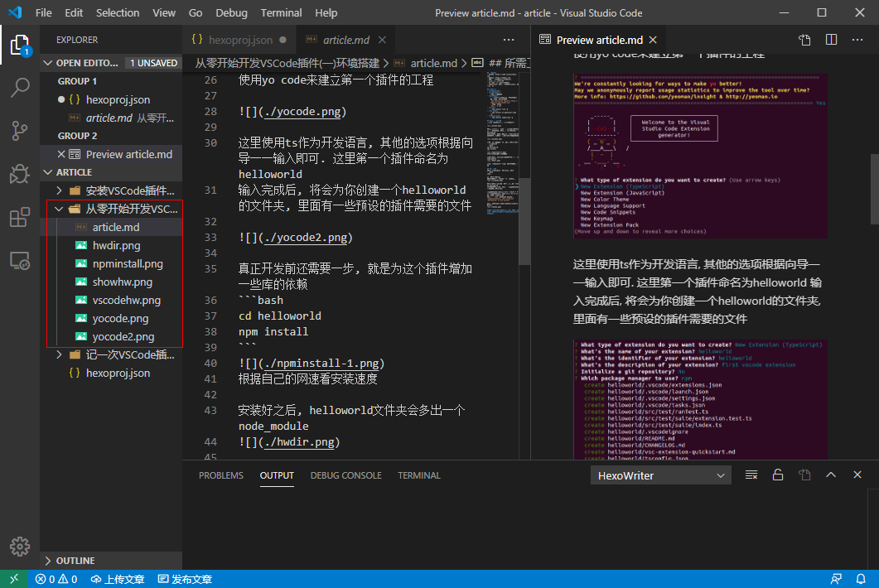Screen dimensions: 879x588
Task: Click Show Source icon in preview toolbar
Action: tap(804, 40)
